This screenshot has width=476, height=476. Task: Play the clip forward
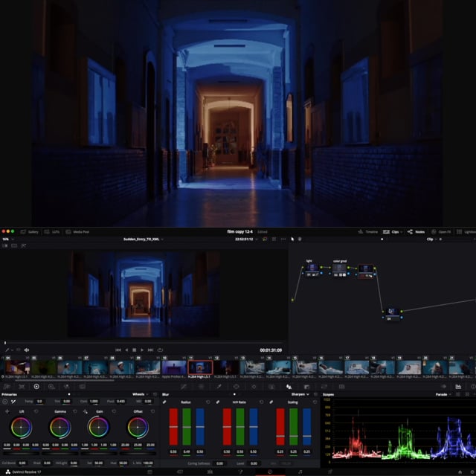pyautogui.click(x=142, y=350)
